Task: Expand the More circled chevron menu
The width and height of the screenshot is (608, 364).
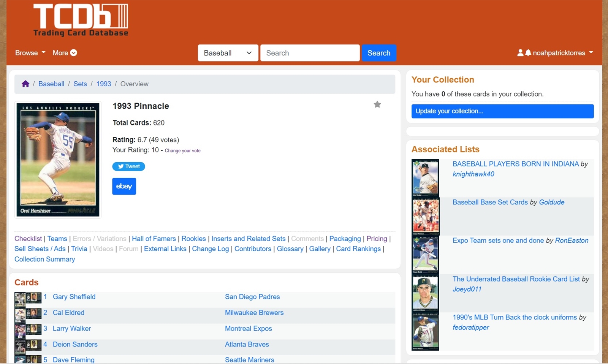Action: tap(65, 53)
